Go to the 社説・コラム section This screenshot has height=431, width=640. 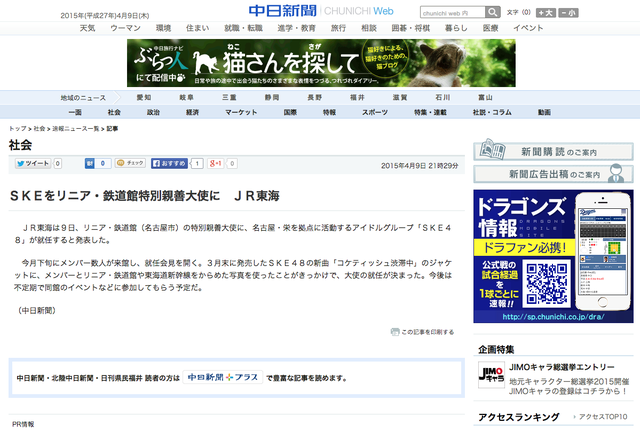pos(492,112)
